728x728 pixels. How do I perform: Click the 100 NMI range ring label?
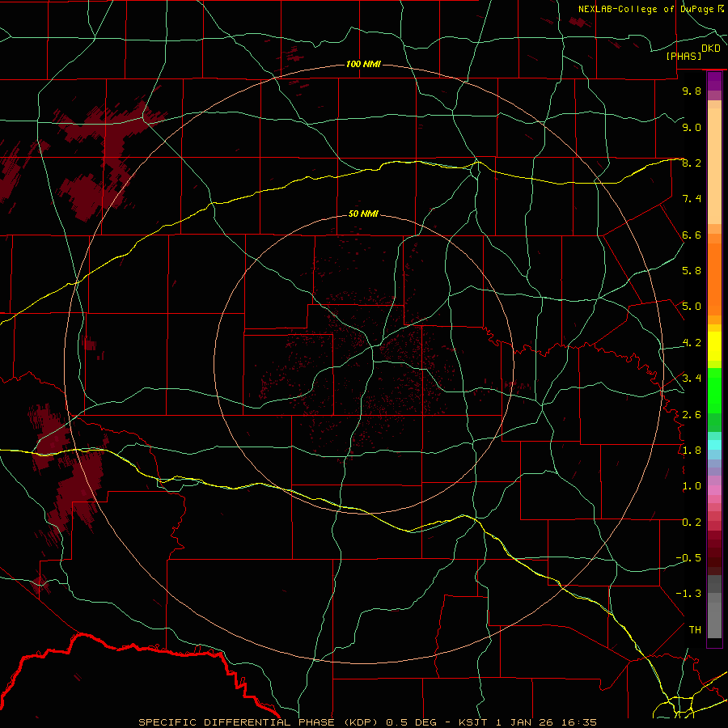click(363, 64)
